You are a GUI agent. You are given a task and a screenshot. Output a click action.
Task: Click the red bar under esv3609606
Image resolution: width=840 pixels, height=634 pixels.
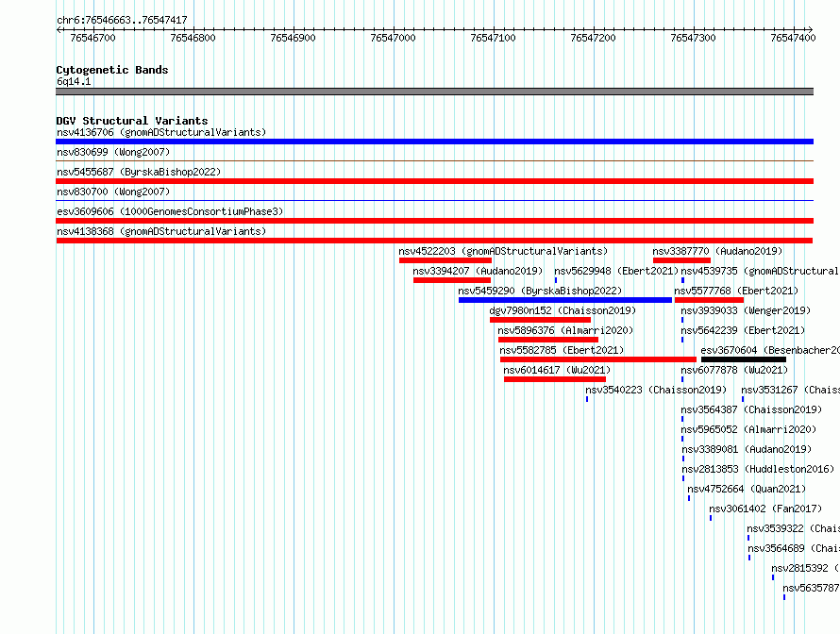pyautogui.click(x=434, y=221)
